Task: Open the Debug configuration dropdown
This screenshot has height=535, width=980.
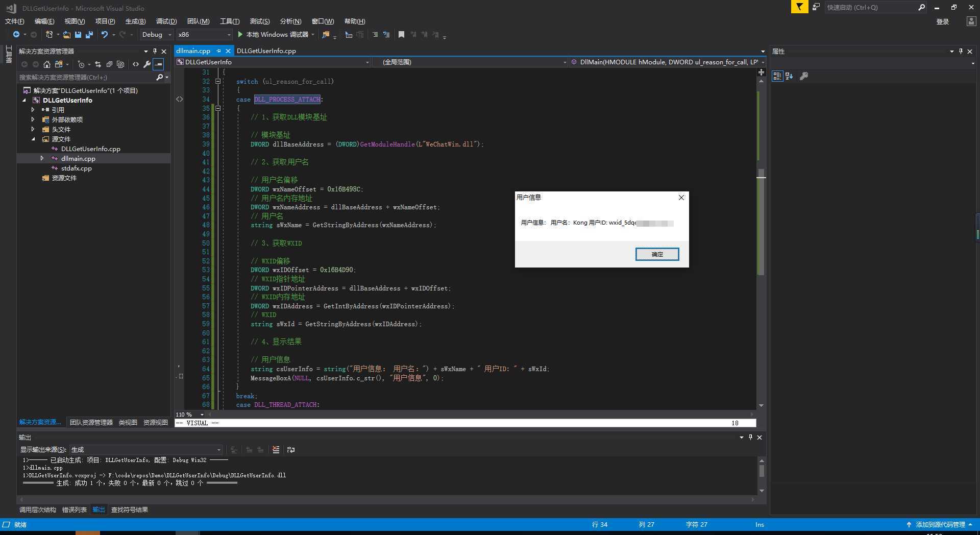Action: pyautogui.click(x=156, y=34)
